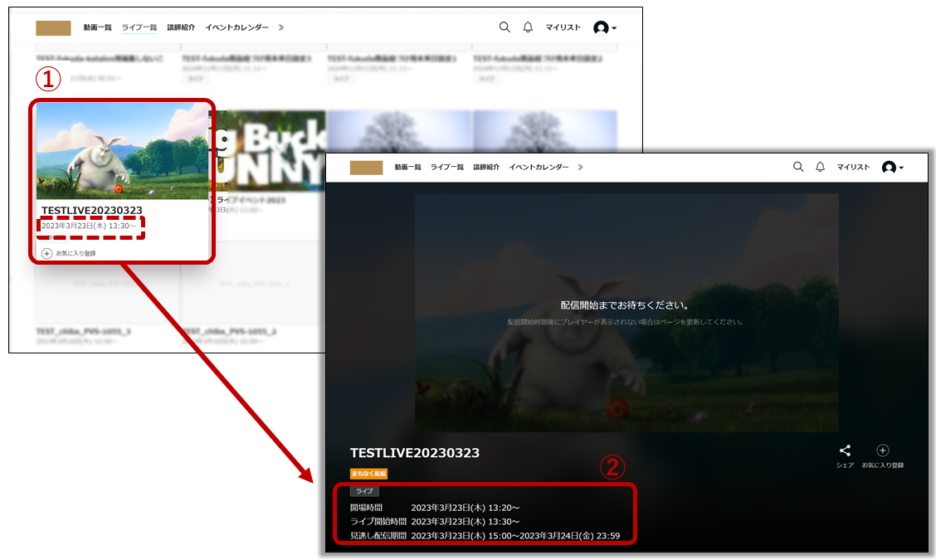936x560 pixels.
Task: Open イベントカレンダー on the live list page
Action: pos(236,27)
